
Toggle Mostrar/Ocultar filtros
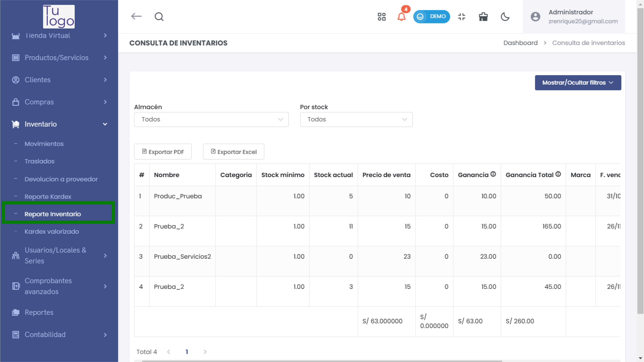[578, 83]
